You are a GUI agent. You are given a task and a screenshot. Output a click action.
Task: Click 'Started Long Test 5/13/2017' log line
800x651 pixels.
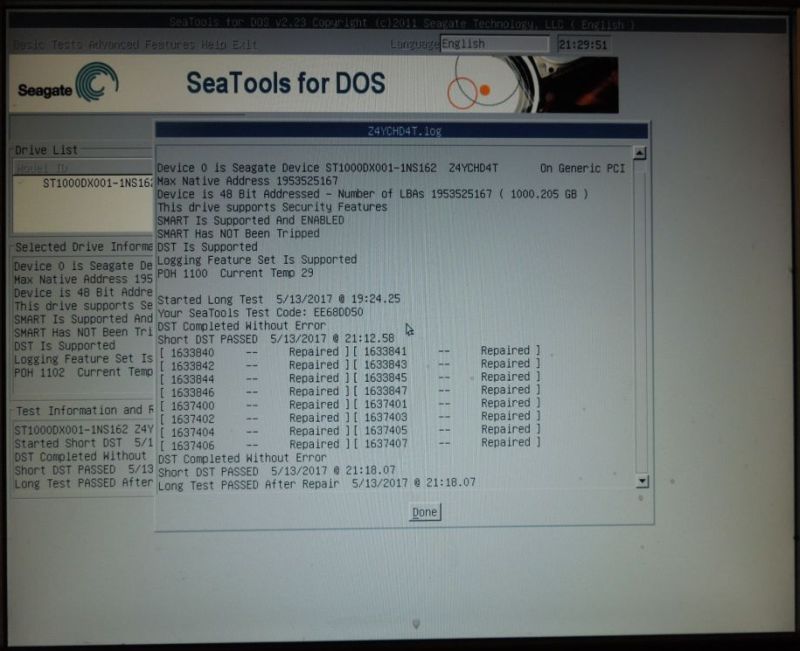pos(279,299)
